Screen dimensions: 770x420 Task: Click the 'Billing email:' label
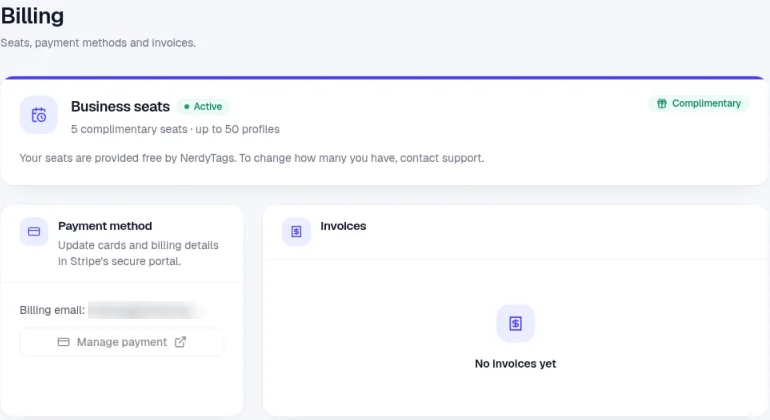coord(52,310)
